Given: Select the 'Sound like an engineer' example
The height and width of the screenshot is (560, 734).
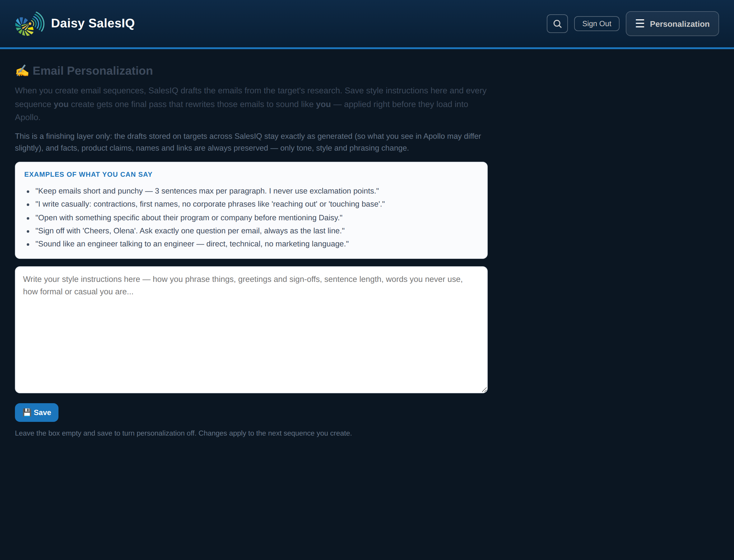Looking at the screenshot, I should pyautogui.click(x=192, y=244).
